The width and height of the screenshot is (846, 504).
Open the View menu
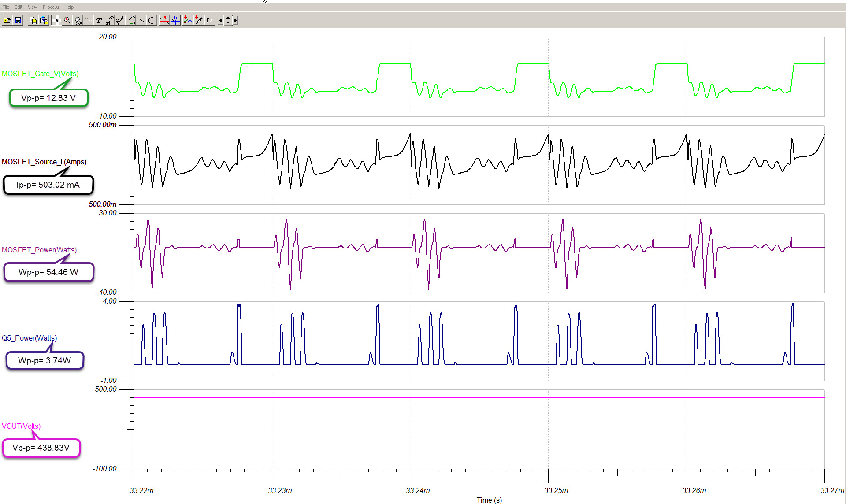33,7
